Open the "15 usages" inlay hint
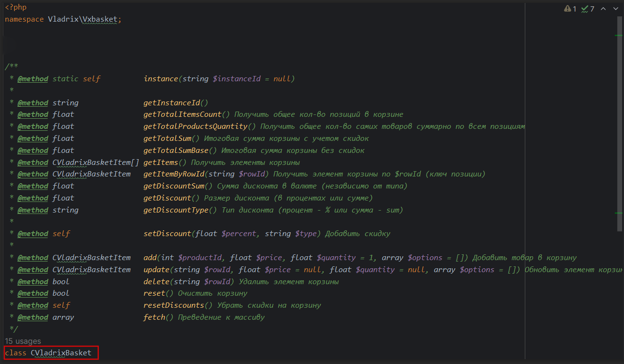This screenshot has height=364, width=624. pos(23,341)
